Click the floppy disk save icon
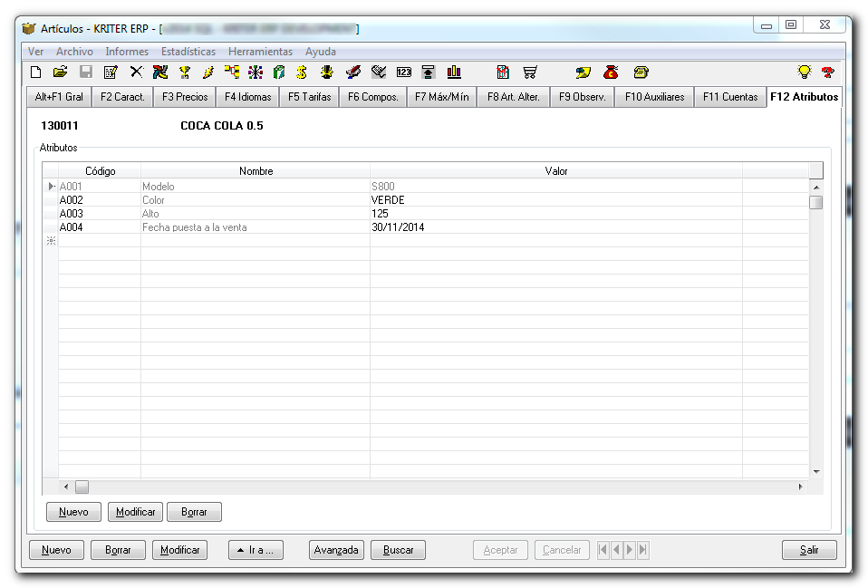Image resolution: width=868 pixels, height=588 pixels. point(86,72)
